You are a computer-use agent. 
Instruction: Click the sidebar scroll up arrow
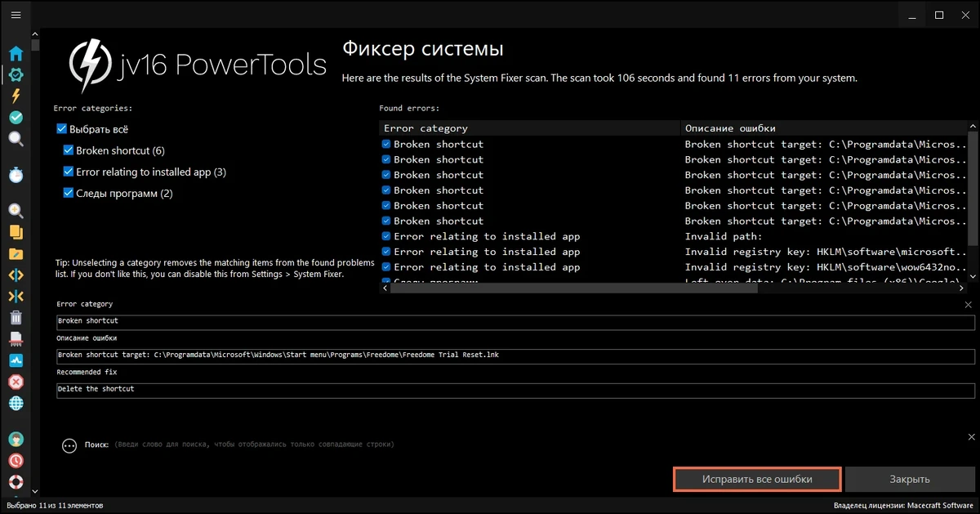pyautogui.click(x=35, y=34)
